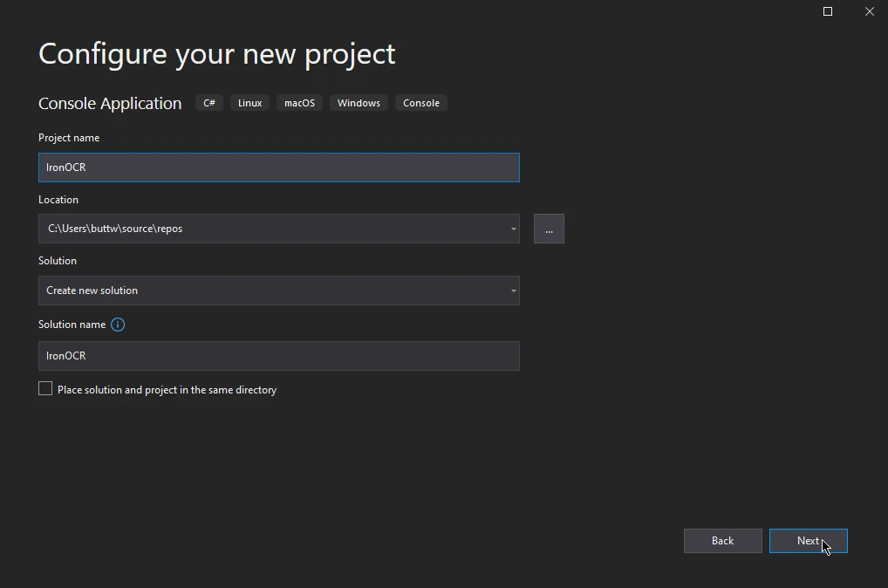Viewport: 888px width, 588px height.
Task: Click the C# language tag
Action: [x=209, y=103]
